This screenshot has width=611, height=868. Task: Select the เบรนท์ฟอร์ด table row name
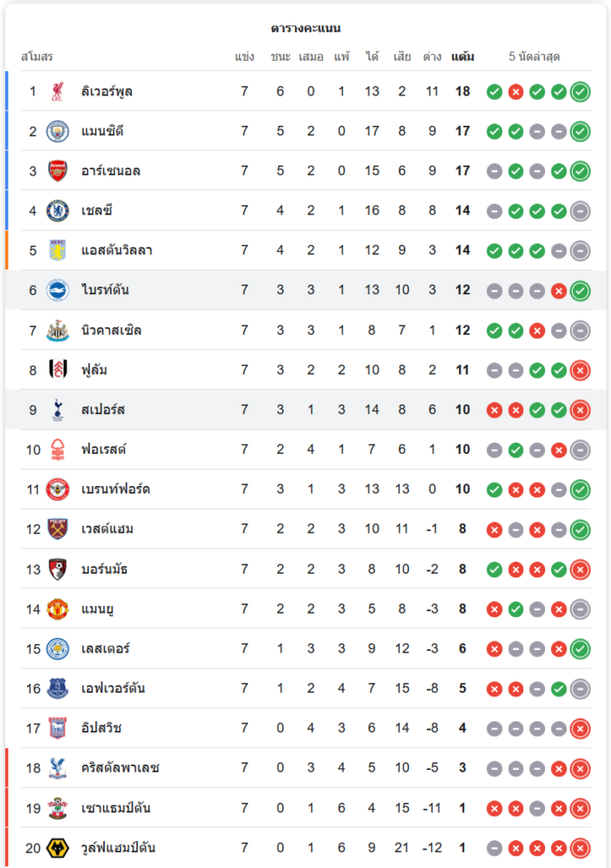(115, 490)
